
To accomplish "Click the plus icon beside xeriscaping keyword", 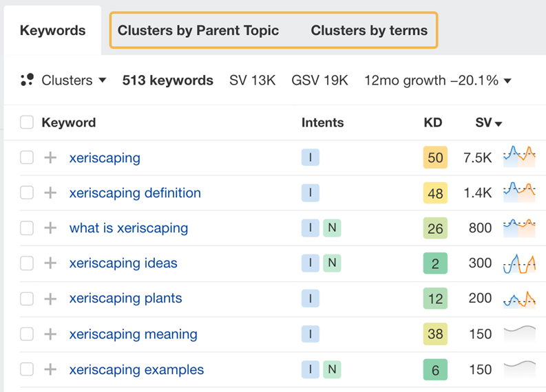I will point(50,157).
